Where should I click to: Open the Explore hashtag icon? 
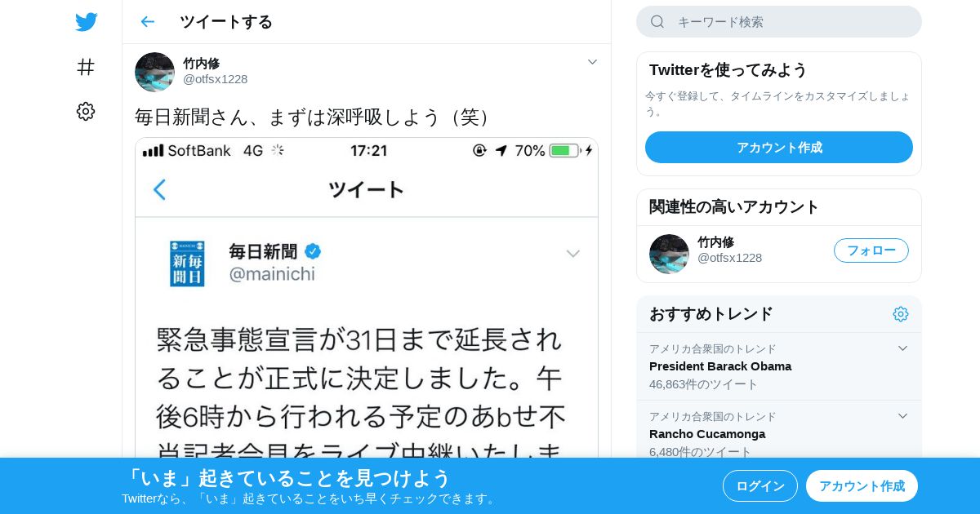[86, 67]
